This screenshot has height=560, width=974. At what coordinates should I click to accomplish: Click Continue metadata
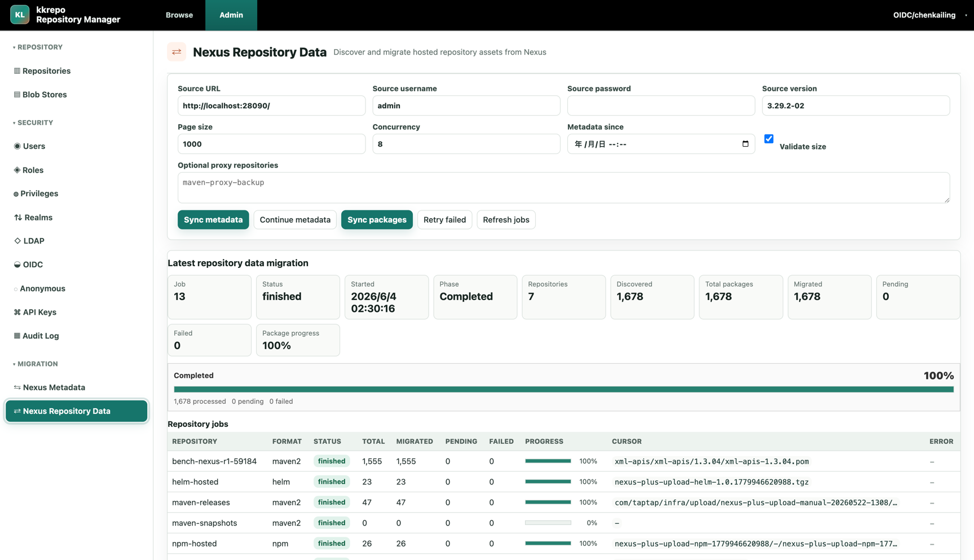pyautogui.click(x=295, y=219)
